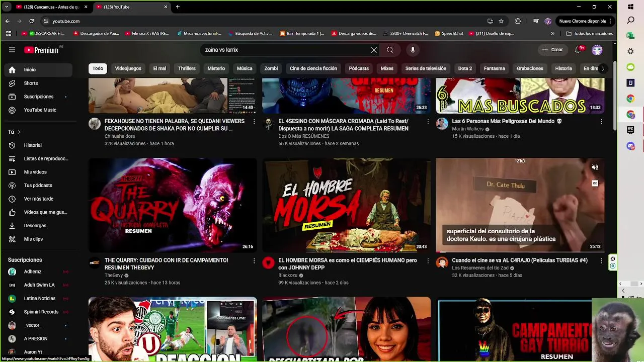Go to YouTube Premium home logo
This screenshot has width=644, height=362.
point(41,50)
